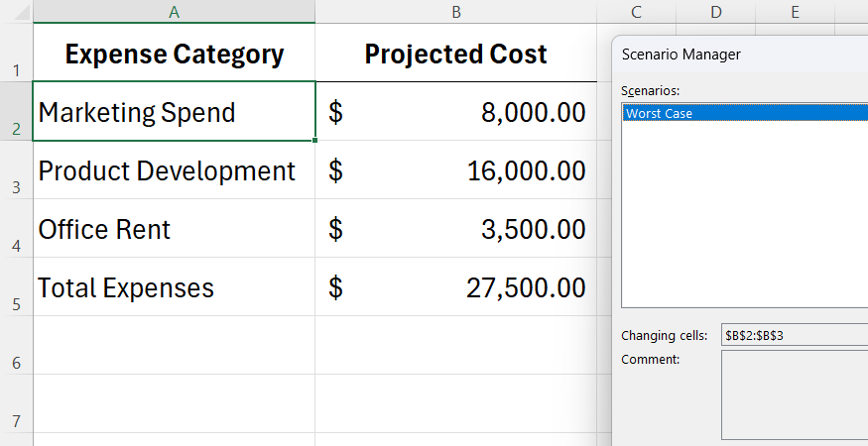Click the Comment box in Scenario Manager

tap(795, 394)
